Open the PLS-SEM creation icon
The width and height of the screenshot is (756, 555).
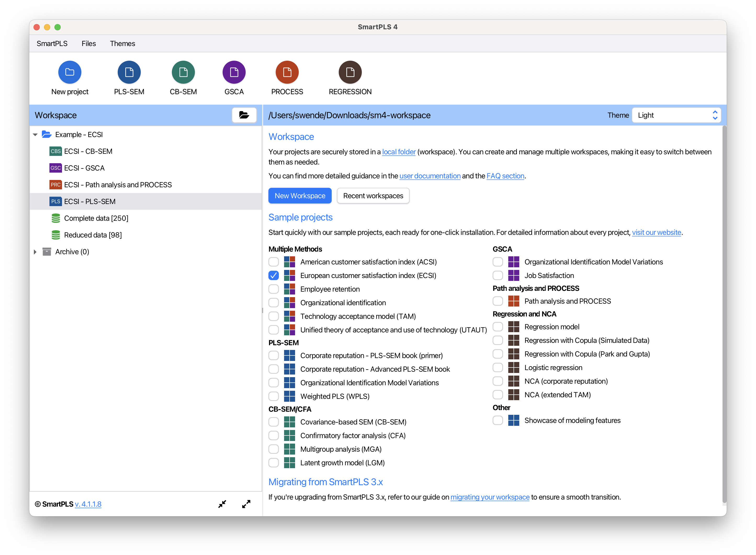pos(129,72)
